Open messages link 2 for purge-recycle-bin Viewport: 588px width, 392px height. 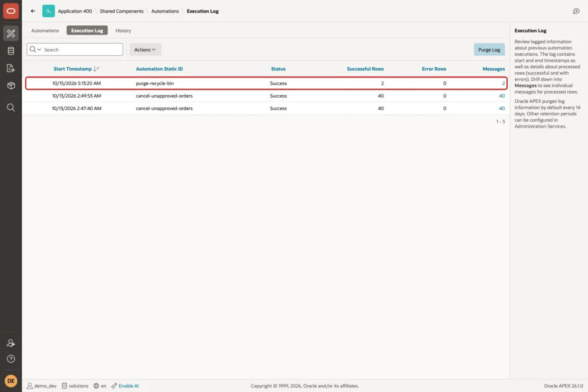(x=503, y=83)
